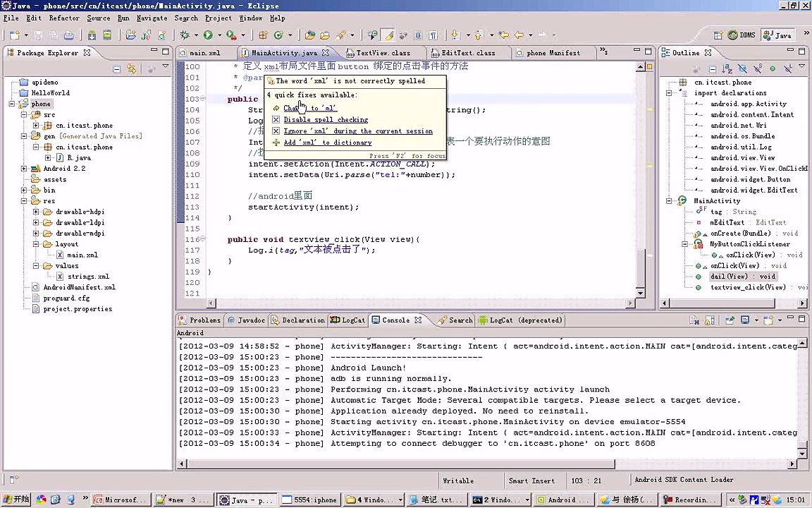Click the Windows Start button in taskbar
The width and height of the screenshot is (812, 508).
pos(17,500)
